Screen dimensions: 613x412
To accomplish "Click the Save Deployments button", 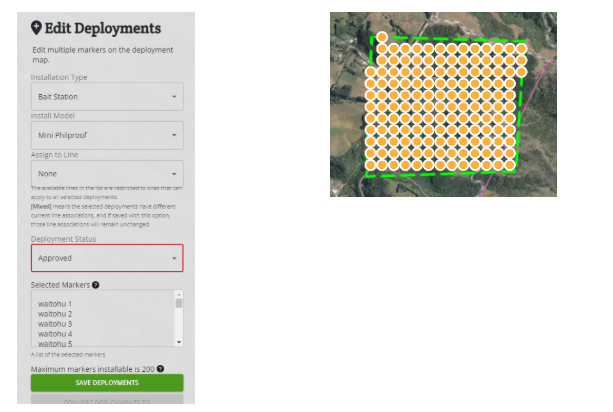I will (107, 383).
